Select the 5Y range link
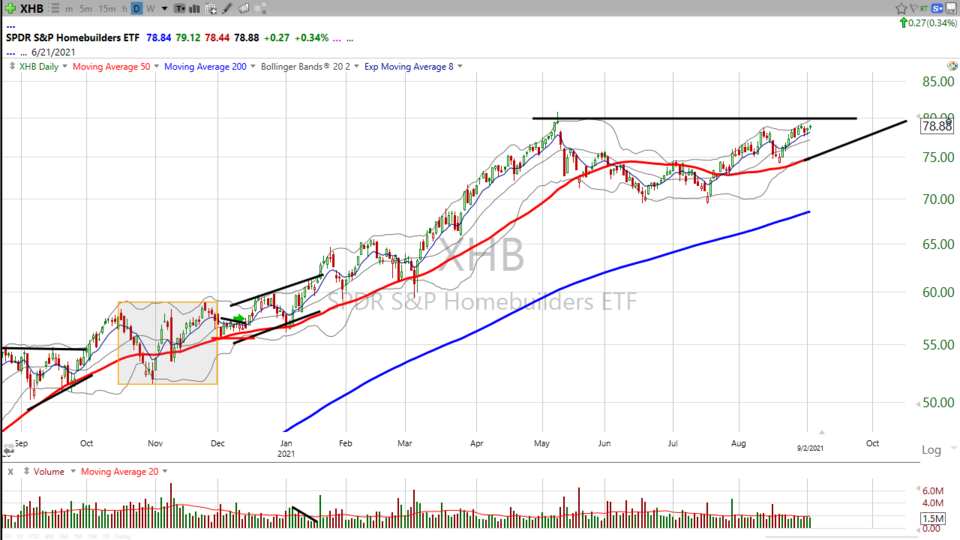The height and width of the screenshot is (540, 960). pos(8,536)
